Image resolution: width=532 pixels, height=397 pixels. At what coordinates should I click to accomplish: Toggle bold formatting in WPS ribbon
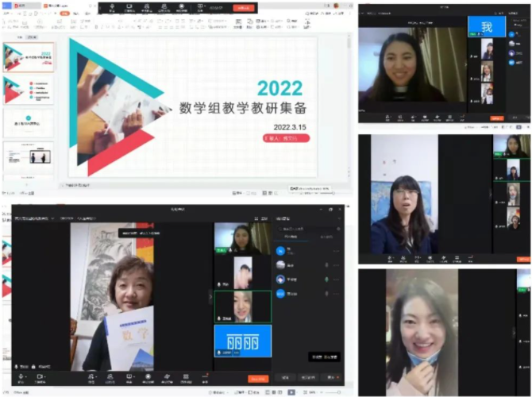(96, 27)
